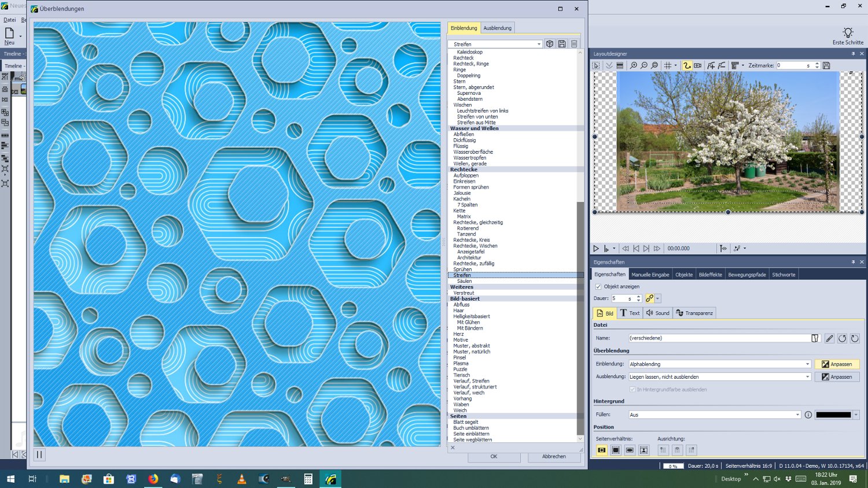Image resolution: width=868 pixels, height=488 pixels.
Task: Toggle the Objekt anzeigen checkbox
Action: 598,286
